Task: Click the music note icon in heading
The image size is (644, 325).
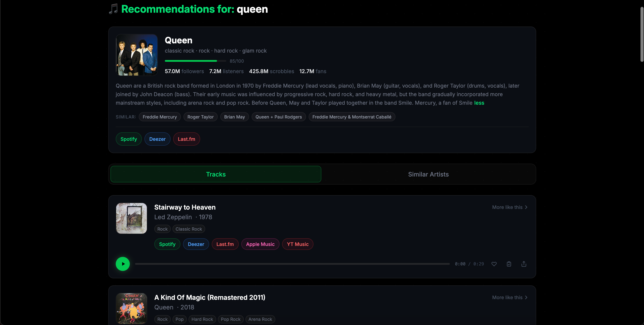Action: pyautogui.click(x=113, y=9)
